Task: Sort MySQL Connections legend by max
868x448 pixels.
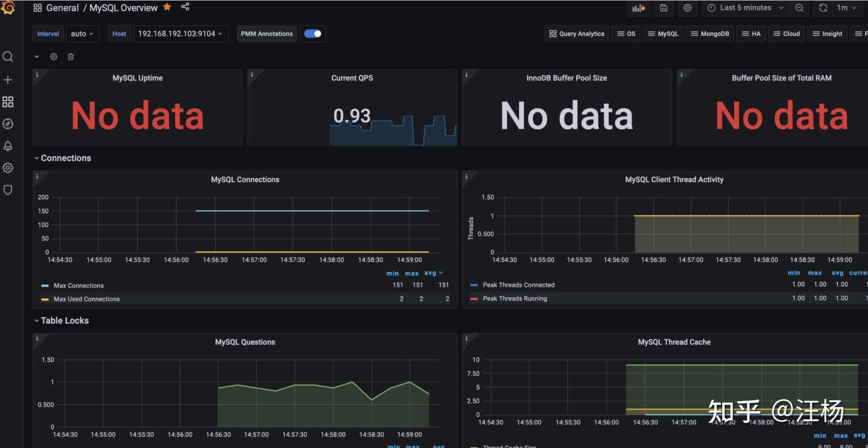Action: pos(412,273)
